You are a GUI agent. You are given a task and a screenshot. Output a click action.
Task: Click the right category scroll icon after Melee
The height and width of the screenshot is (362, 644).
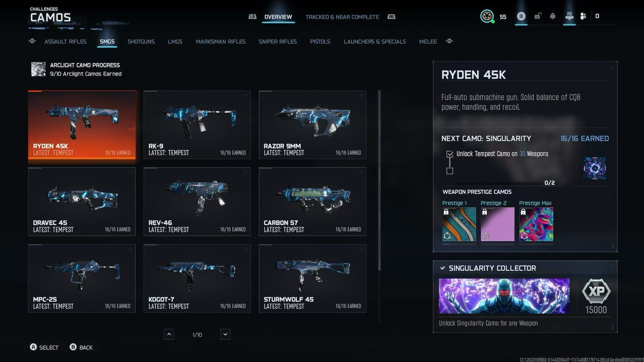[449, 41]
